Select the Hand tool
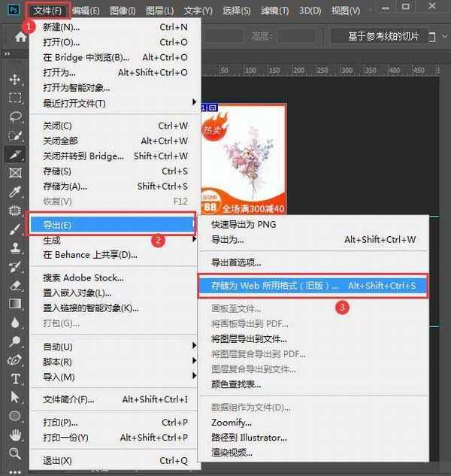 (x=15, y=435)
